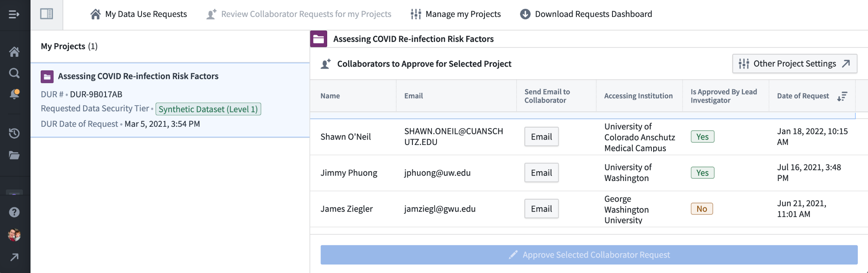Toggle Shawn O'Neil's approval status to No

click(x=702, y=136)
